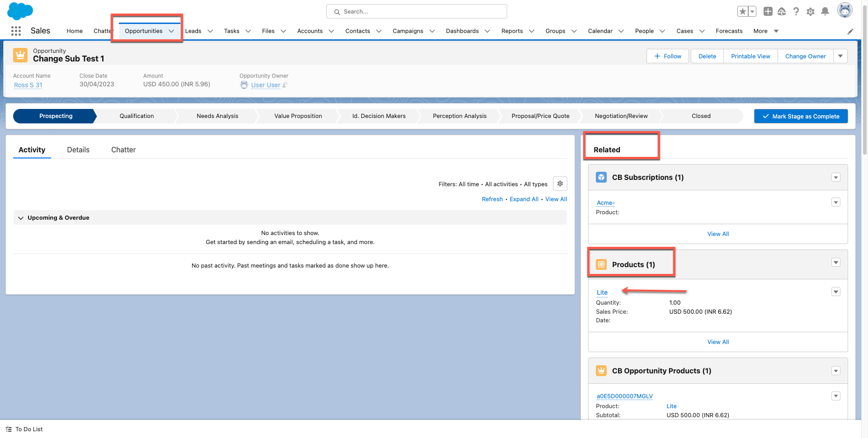Open the user avatar profile menu

[x=844, y=10]
